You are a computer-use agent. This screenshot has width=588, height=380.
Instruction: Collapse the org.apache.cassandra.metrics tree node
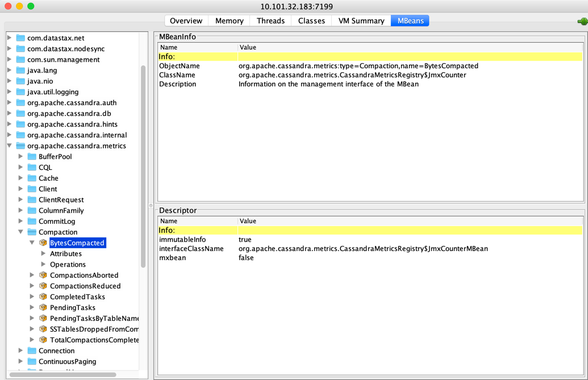(x=10, y=146)
